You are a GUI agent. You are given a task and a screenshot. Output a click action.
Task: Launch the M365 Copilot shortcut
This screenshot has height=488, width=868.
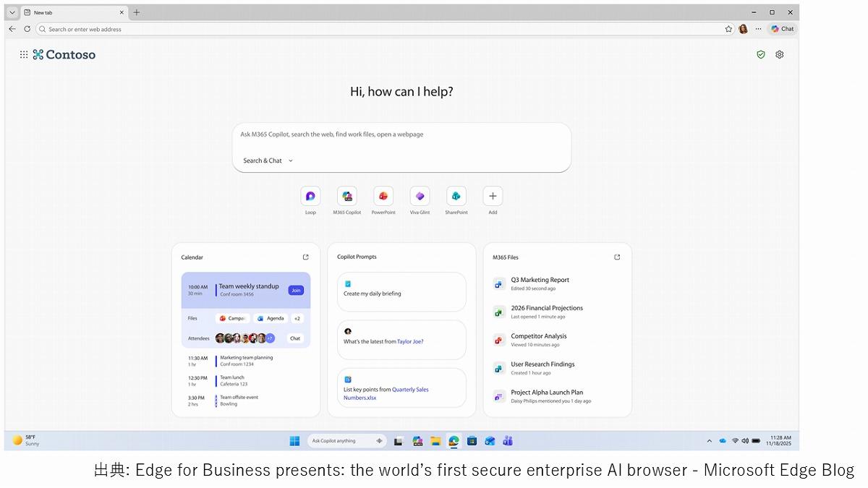point(347,196)
